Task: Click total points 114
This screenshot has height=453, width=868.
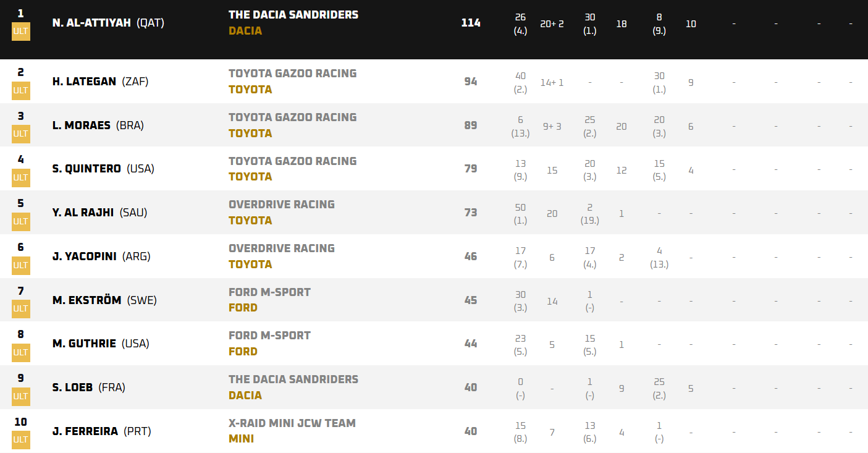Action: (x=471, y=23)
